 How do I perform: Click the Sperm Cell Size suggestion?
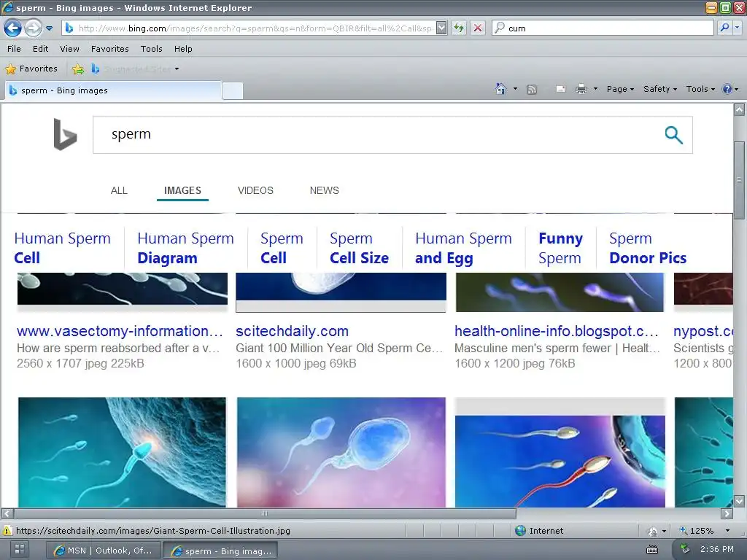coord(359,248)
